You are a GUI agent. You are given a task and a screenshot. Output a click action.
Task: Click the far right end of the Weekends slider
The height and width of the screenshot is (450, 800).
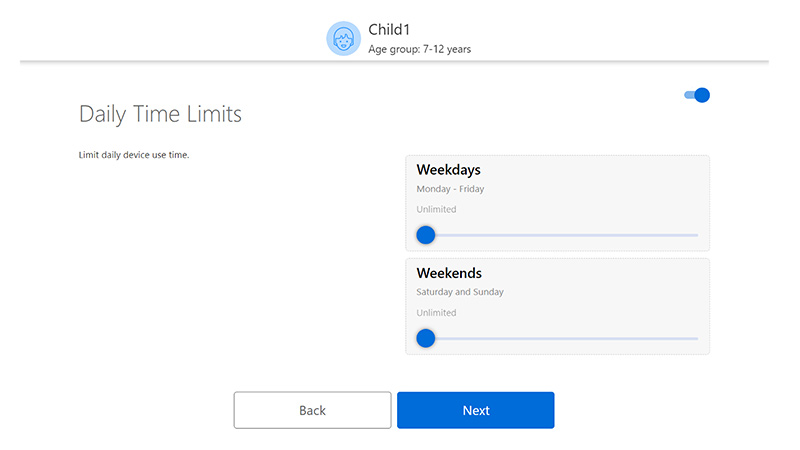(x=696, y=338)
